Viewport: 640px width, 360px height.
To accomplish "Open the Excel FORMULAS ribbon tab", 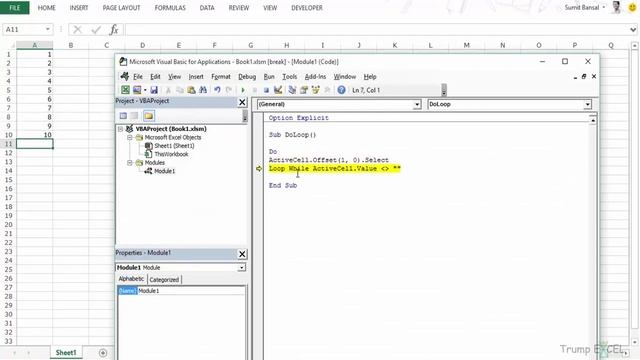I will click(x=170, y=8).
